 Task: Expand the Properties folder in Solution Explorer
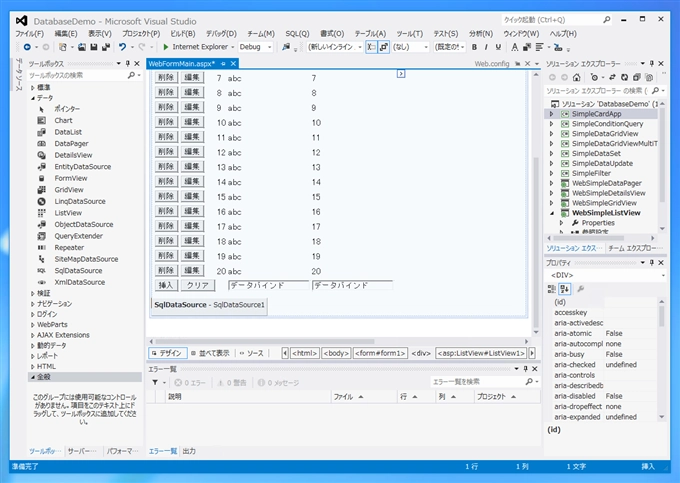click(x=562, y=223)
